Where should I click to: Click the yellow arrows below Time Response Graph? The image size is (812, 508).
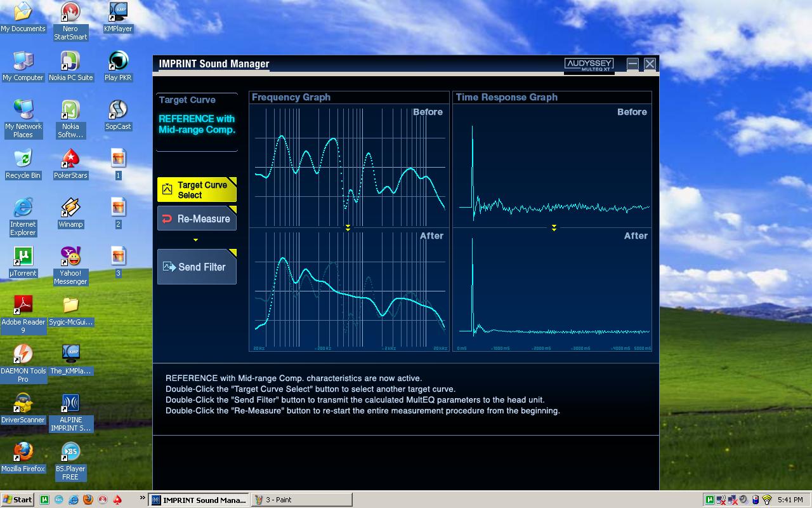pos(554,228)
